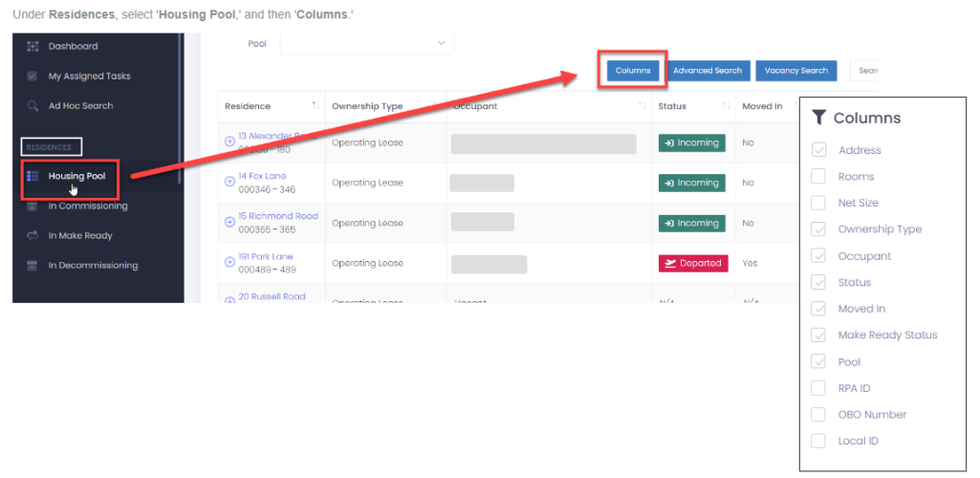Open In Decommissioning menu item

pyautogui.click(x=93, y=266)
